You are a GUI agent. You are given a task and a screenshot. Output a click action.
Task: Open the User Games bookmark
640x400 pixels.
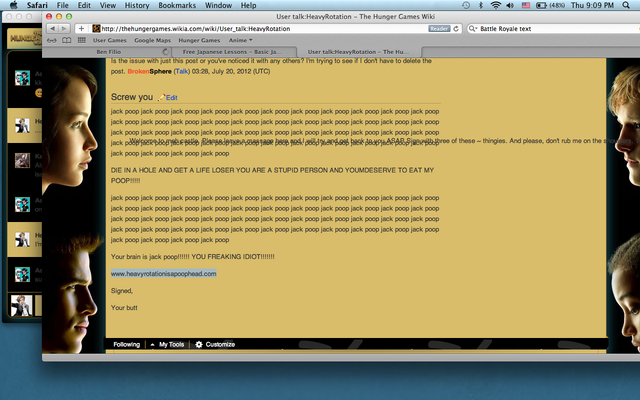(x=109, y=40)
